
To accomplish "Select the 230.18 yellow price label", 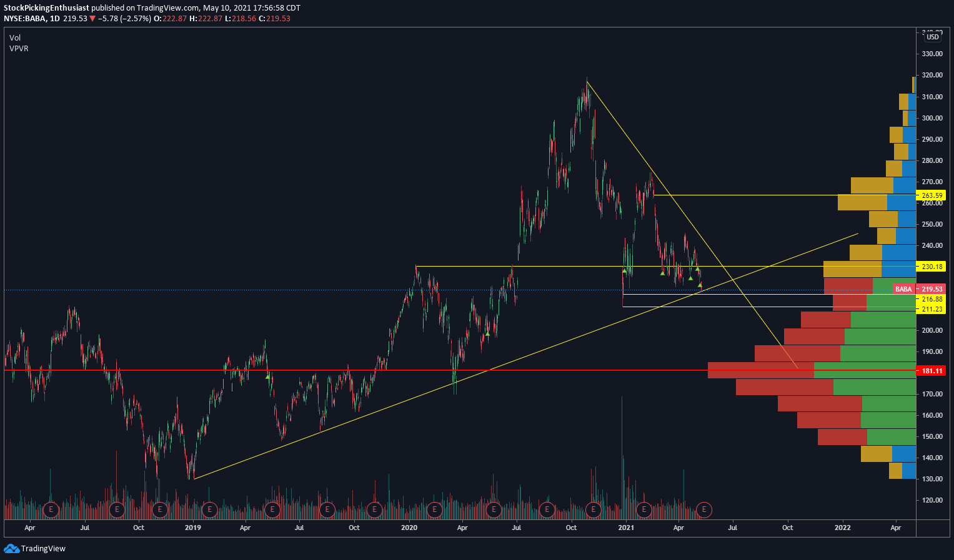I will [932, 267].
